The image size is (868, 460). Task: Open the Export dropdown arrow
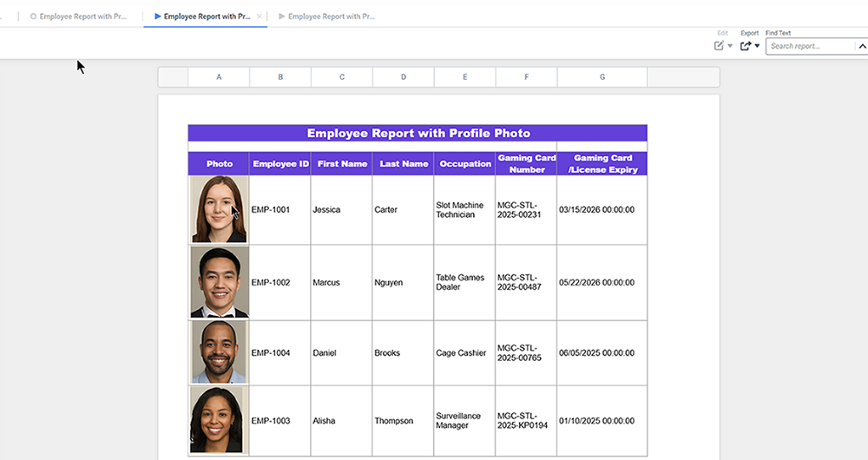(757, 46)
